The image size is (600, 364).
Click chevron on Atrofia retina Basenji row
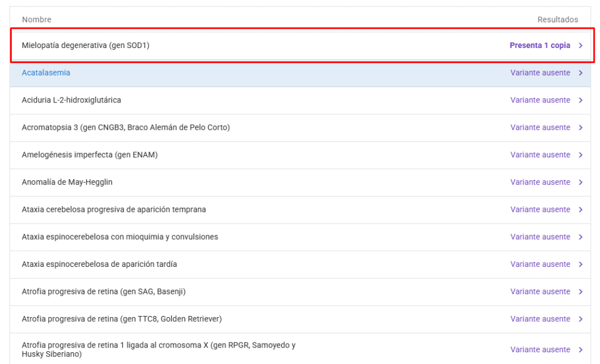click(x=581, y=291)
